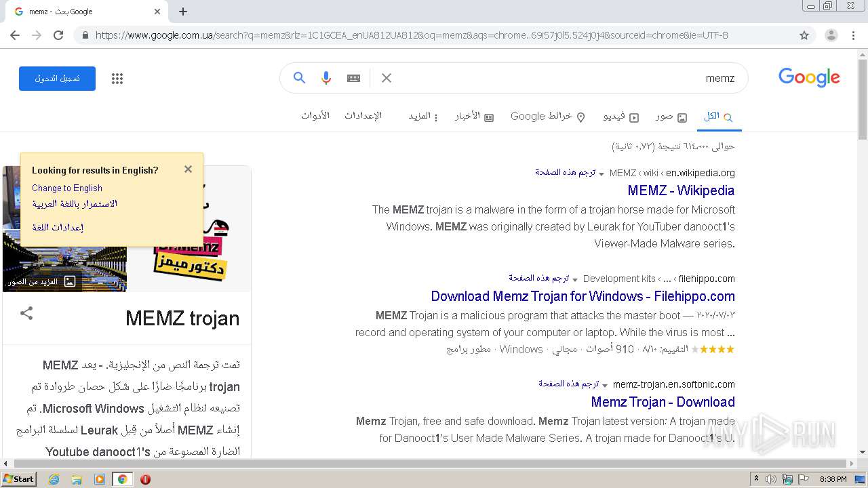Open the Chrome profile avatar

(831, 35)
